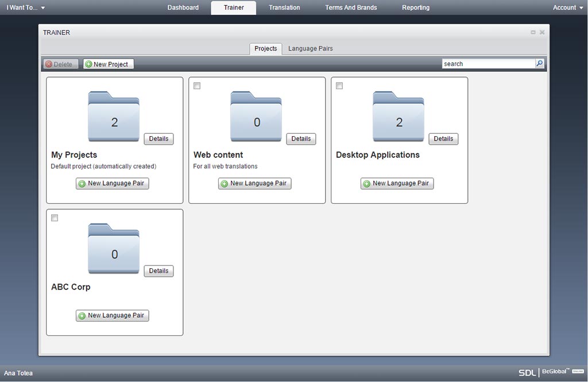
Task: Add New Language Pair to ABC Corp
Action: 113,315
